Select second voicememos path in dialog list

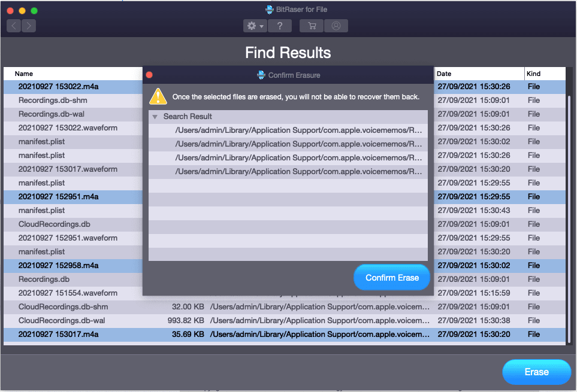click(x=288, y=144)
